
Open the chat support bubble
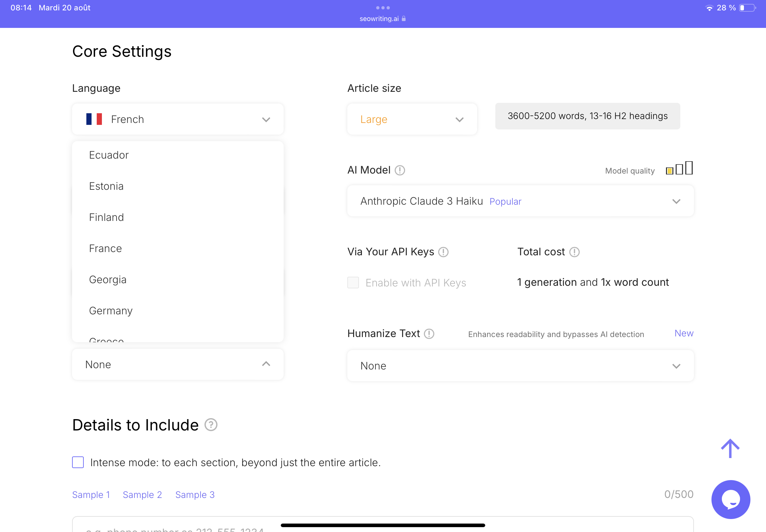tap(731, 499)
